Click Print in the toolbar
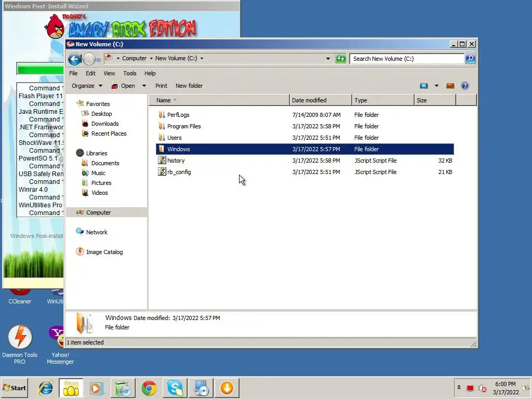The width and height of the screenshot is (532, 399). click(161, 86)
